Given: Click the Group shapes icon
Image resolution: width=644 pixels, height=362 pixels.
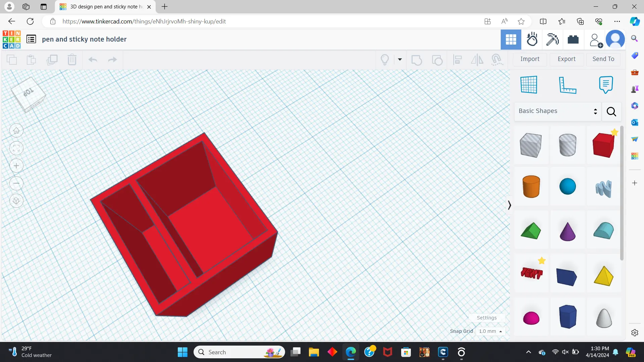Looking at the screenshot, I should pos(417,60).
